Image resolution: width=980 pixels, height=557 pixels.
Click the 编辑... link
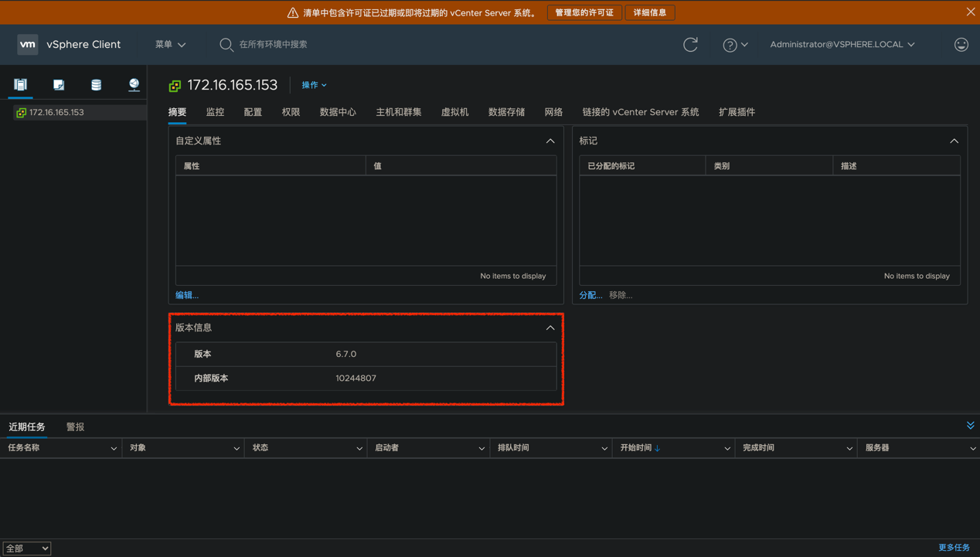click(187, 295)
